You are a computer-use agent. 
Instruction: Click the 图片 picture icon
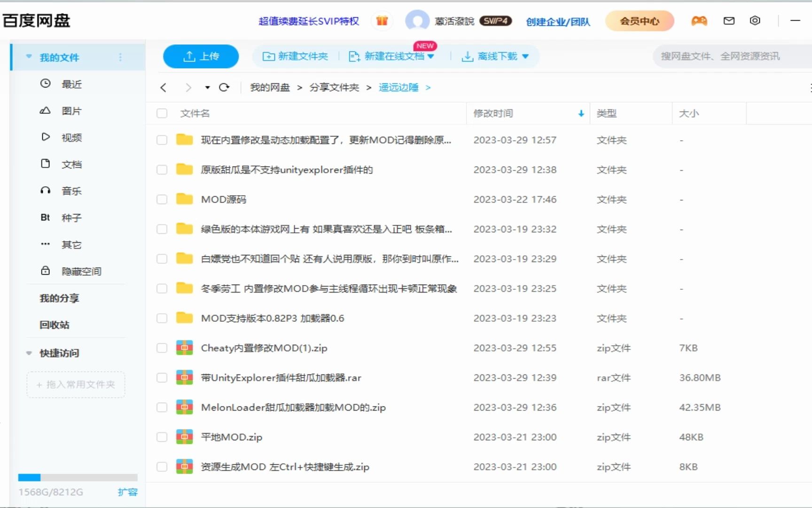click(45, 111)
